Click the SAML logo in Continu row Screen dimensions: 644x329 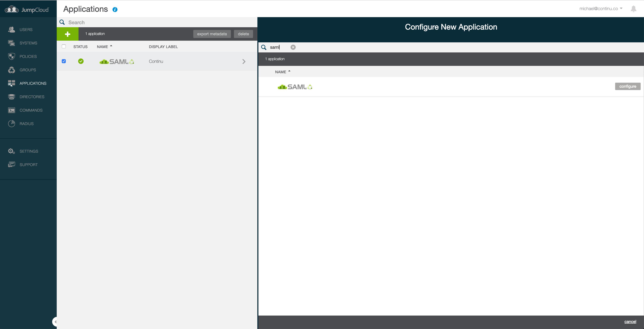117,62
